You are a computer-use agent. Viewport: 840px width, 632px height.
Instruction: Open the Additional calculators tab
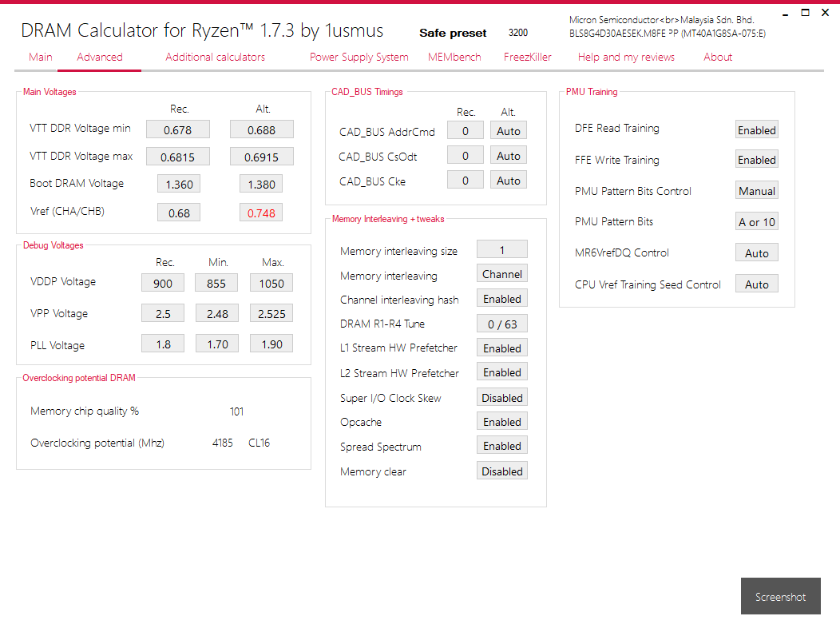coord(215,57)
